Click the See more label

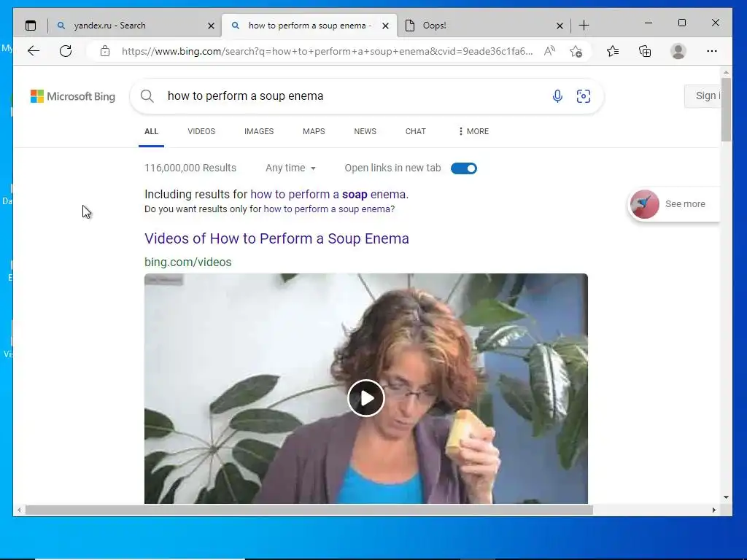tap(685, 204)
